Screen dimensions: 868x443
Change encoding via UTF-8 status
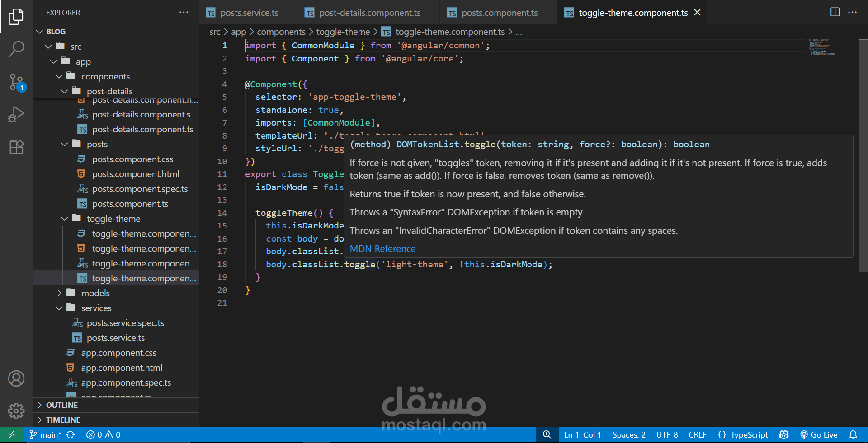(x=667, y=435)
